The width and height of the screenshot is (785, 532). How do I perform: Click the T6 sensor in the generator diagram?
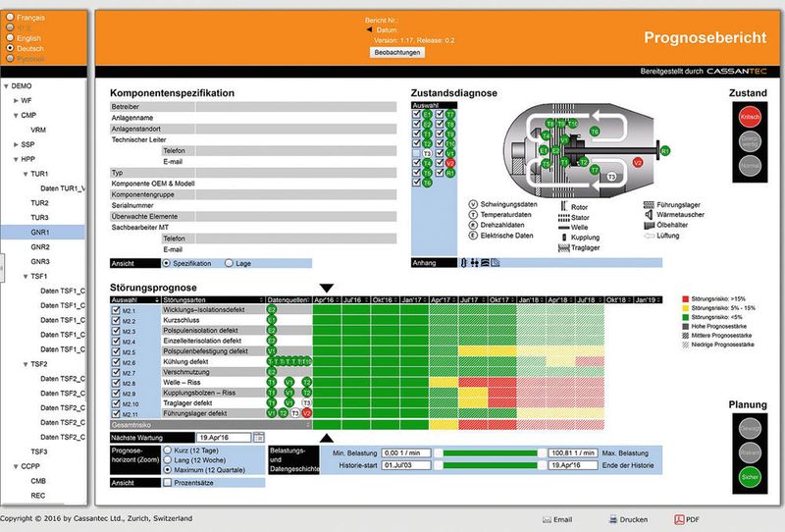595,132
